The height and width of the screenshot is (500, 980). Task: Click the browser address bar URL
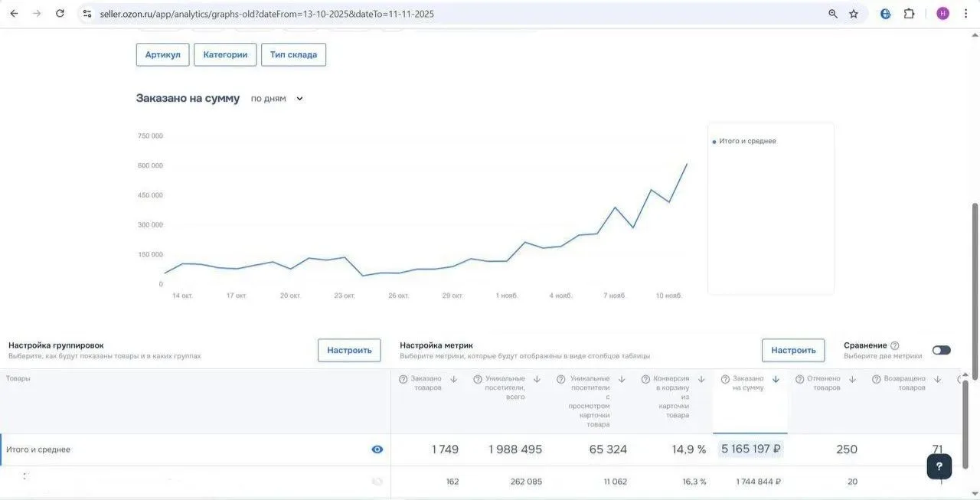[x=266, y=14]
